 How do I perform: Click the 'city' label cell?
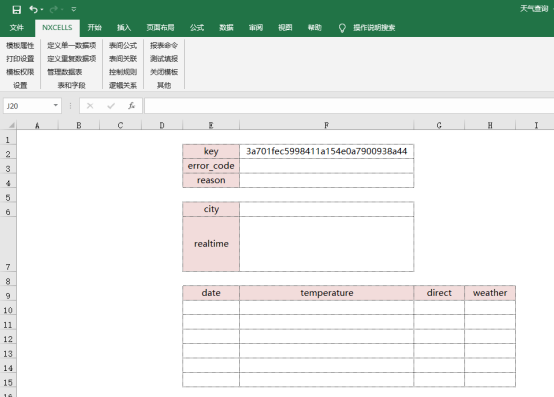coord(211,209)
